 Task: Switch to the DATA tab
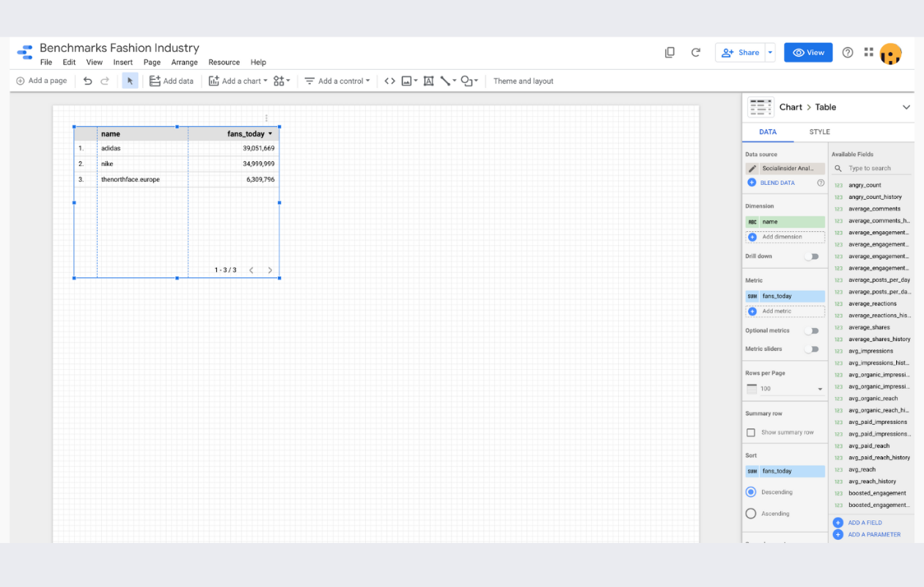pos(768,132)
